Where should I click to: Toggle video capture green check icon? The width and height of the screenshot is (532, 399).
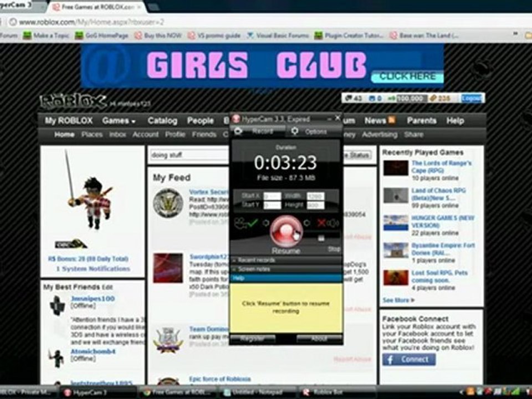tap(253, 223)
